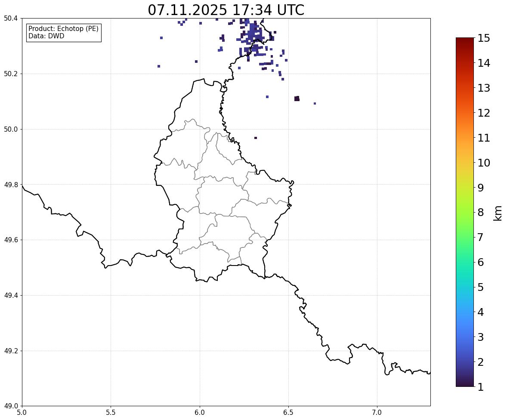This screenshot has width=507, height=420.
Task: Click the y-axis tick label 50.2
Action: pos(11,74)
